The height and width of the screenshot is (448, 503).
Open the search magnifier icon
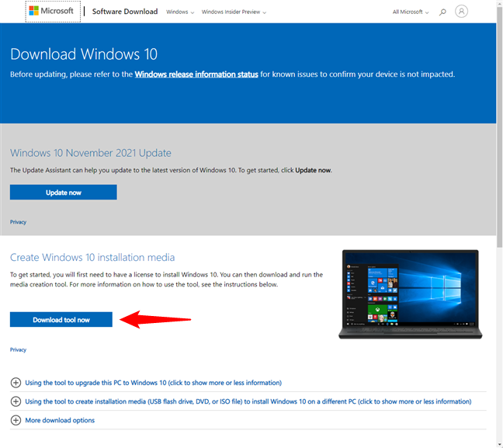pos(442,12)
